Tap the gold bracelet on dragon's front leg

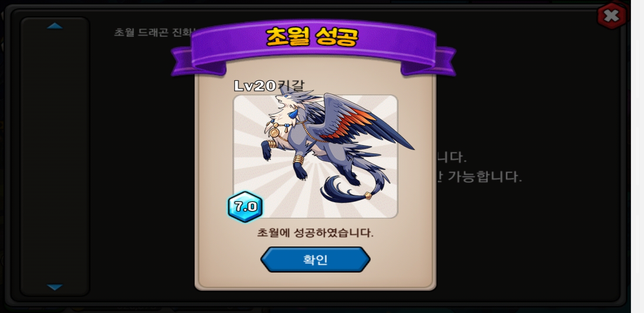pyautogui.click(x=299, y=159)
